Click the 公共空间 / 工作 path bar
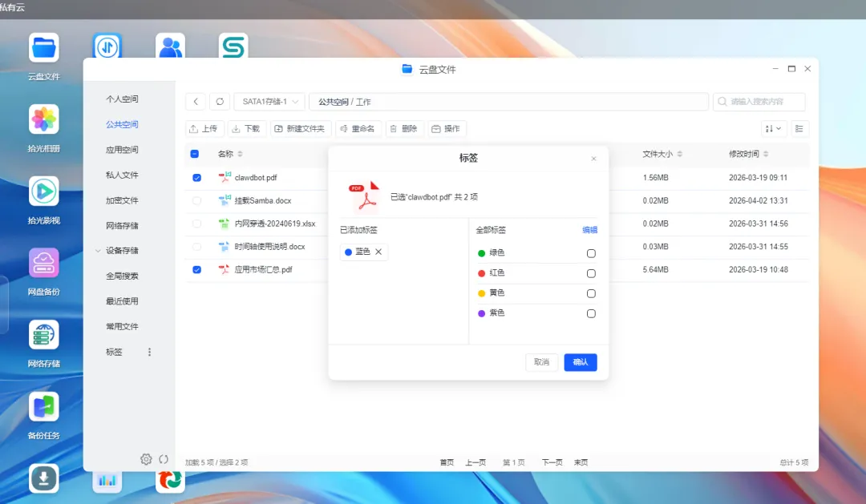 pos(508,102)
